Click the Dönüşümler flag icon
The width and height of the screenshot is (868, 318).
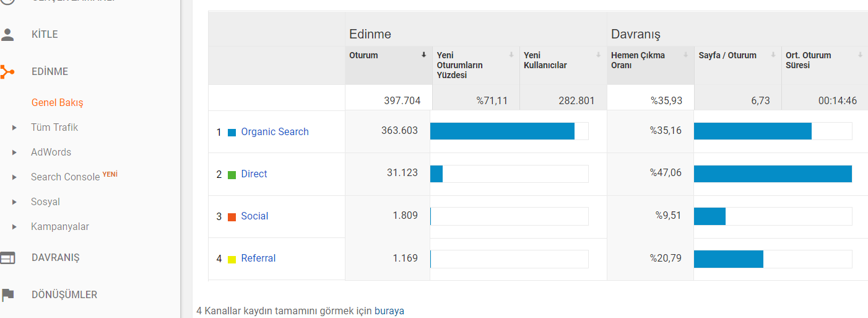point(7,294)
